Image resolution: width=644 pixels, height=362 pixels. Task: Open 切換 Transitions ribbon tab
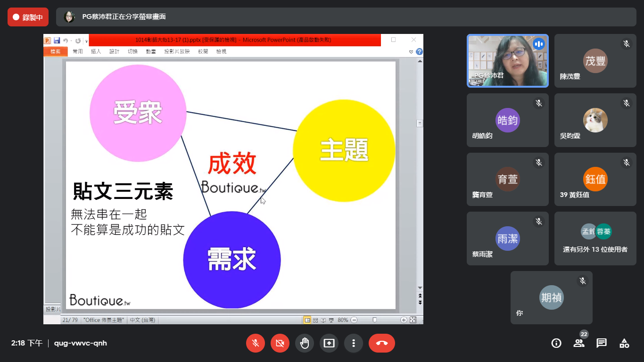coord(133,51)
